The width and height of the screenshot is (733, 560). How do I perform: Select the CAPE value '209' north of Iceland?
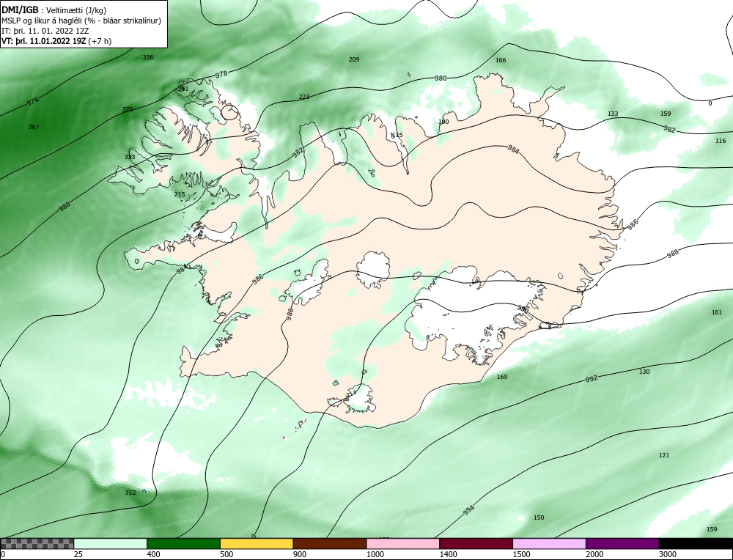[x=354, y=59]
